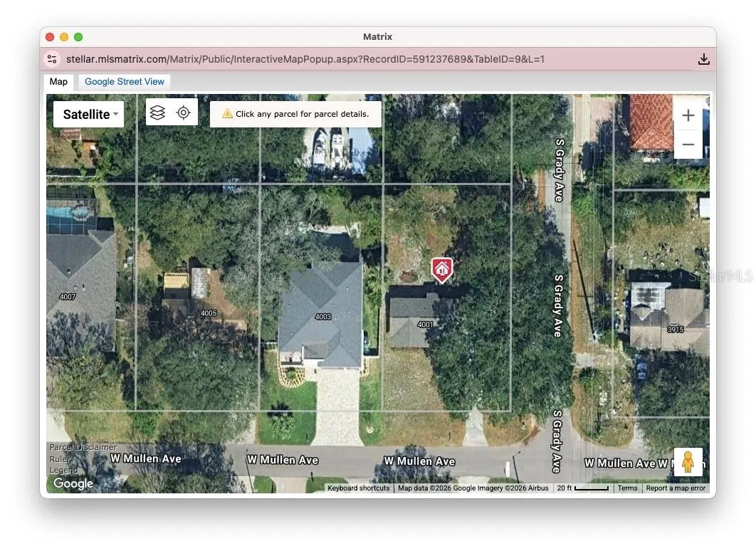
Task: Click Report a map error
Action: 676,488
